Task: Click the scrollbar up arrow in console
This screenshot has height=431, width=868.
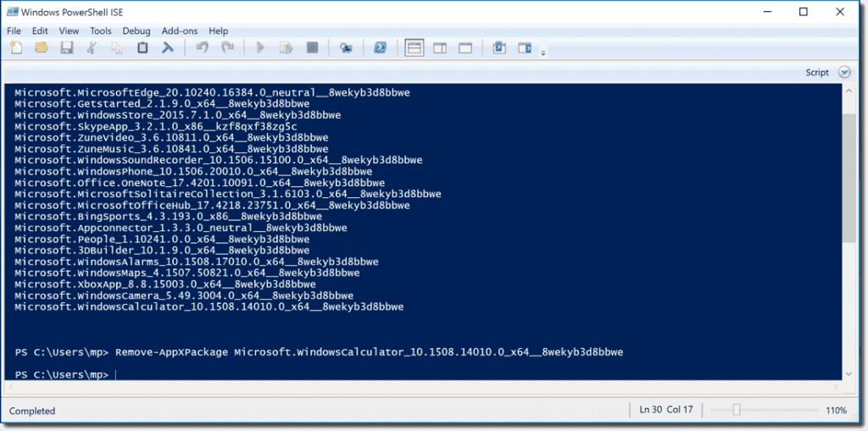Action: tap(849, 90)
